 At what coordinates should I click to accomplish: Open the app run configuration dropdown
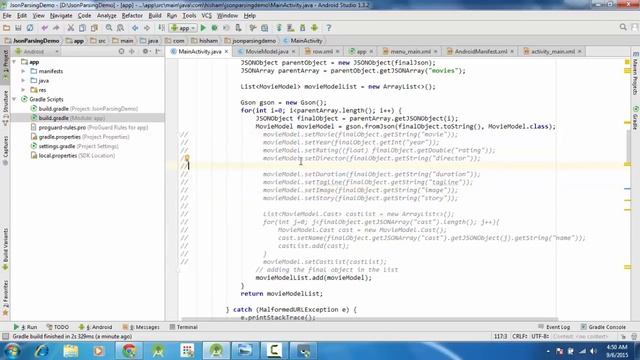pos(183,28)
